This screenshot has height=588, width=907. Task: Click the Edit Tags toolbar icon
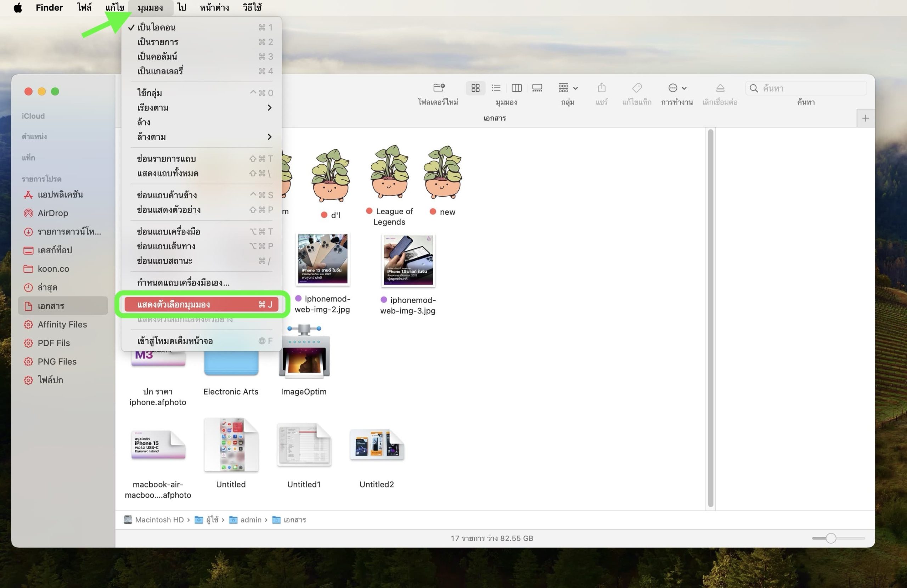[x=636, y=88]
